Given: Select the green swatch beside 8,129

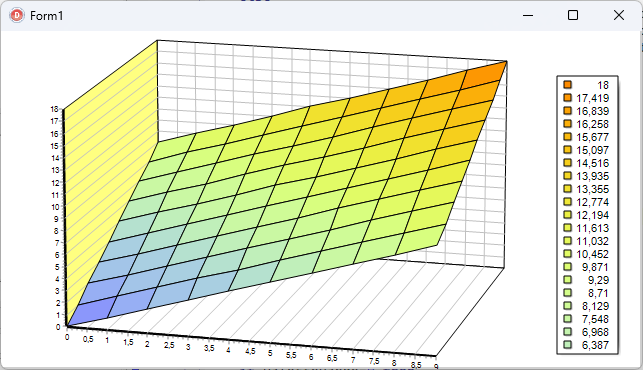Looking at the screenshot, I should (x=568, y=306).
